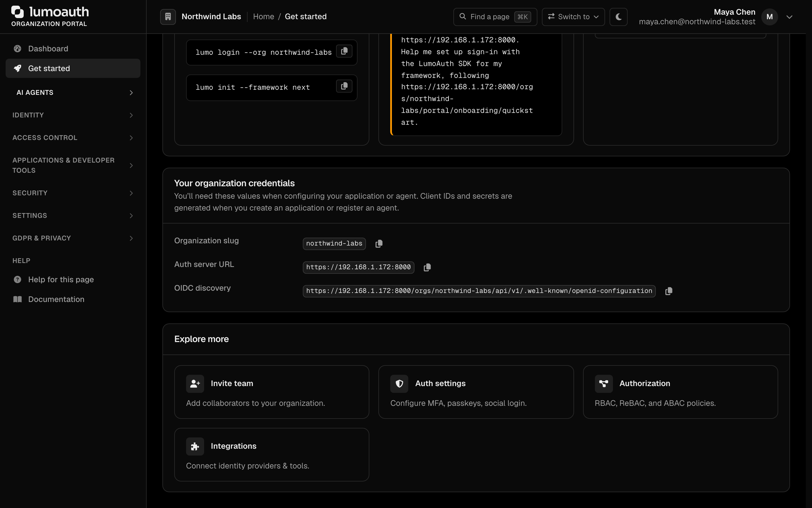Open the Integrations card

point(272,455)
